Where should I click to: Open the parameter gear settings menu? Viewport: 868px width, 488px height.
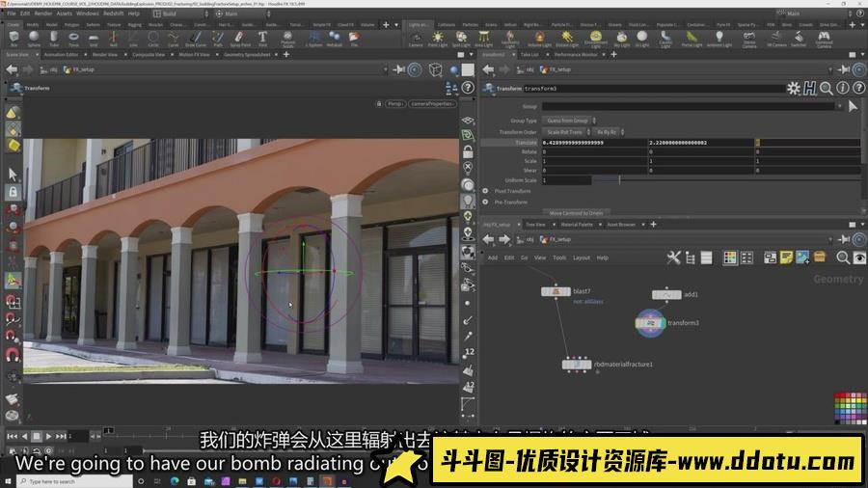tap(794, 88)
